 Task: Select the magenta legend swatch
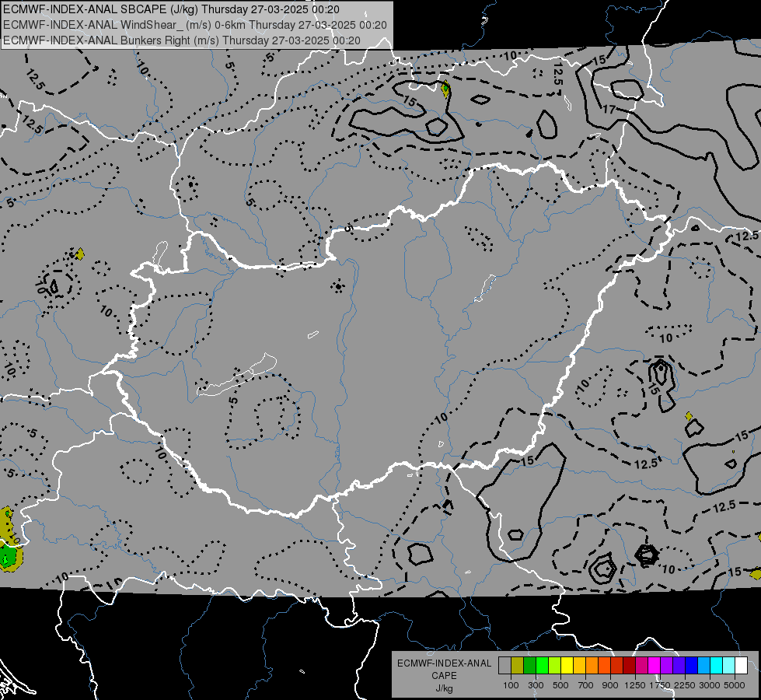[655, 666]
